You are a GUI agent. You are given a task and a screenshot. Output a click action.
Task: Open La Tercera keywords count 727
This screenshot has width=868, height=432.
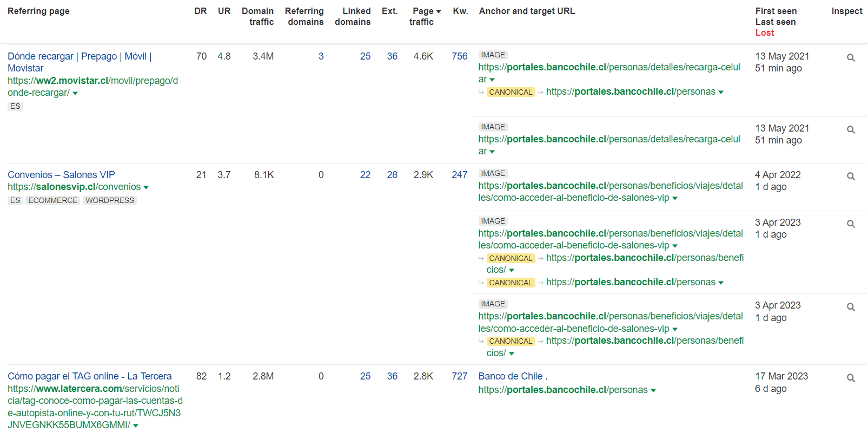(x=460, y=376)
